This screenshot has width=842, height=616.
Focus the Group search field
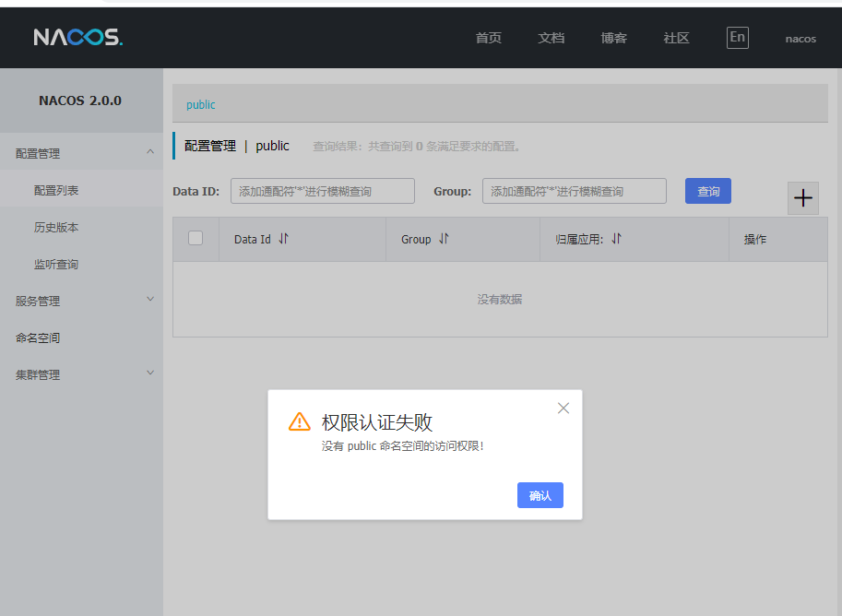[574, 191]
